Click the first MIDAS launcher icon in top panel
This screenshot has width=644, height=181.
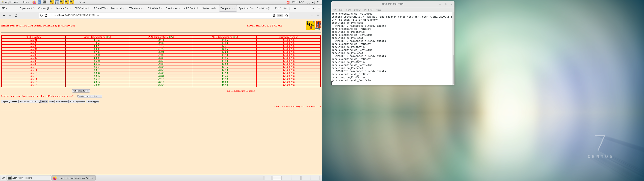click(51, 2)
